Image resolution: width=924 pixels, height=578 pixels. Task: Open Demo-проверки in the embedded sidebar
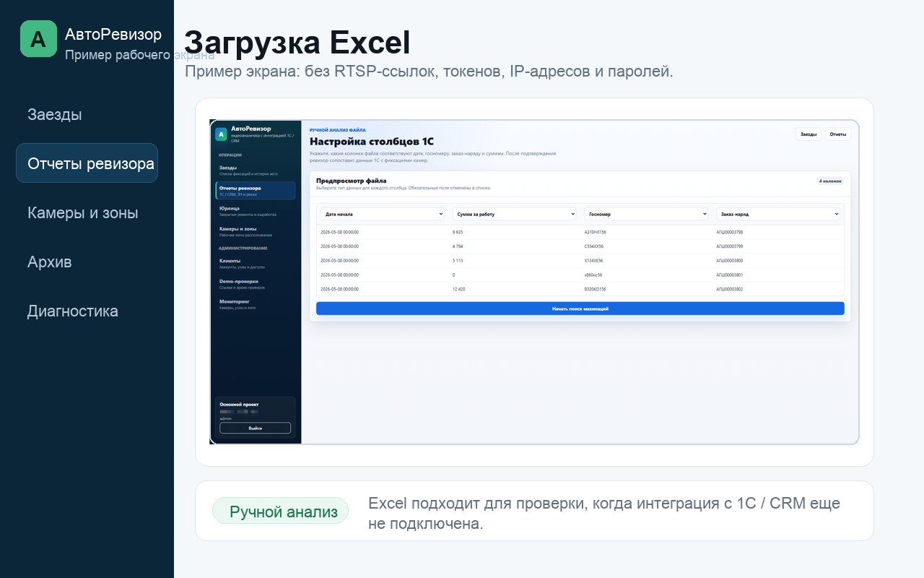pyautogui.click(x=255, y=283)
